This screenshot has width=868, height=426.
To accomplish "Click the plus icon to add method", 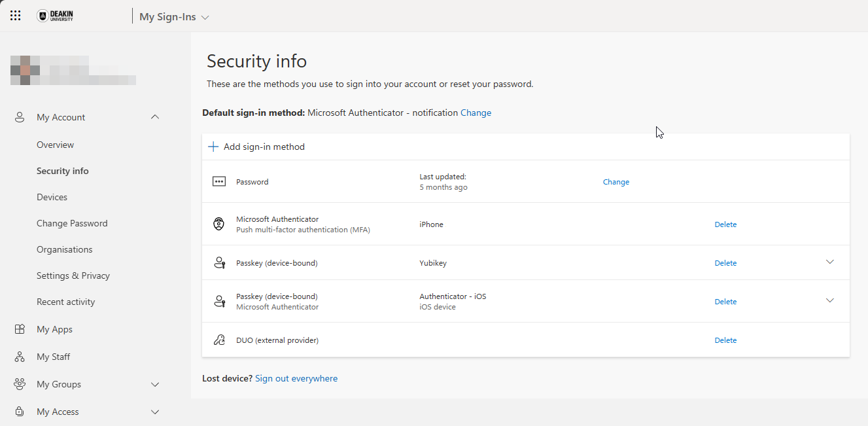I will tap(213, 147).
